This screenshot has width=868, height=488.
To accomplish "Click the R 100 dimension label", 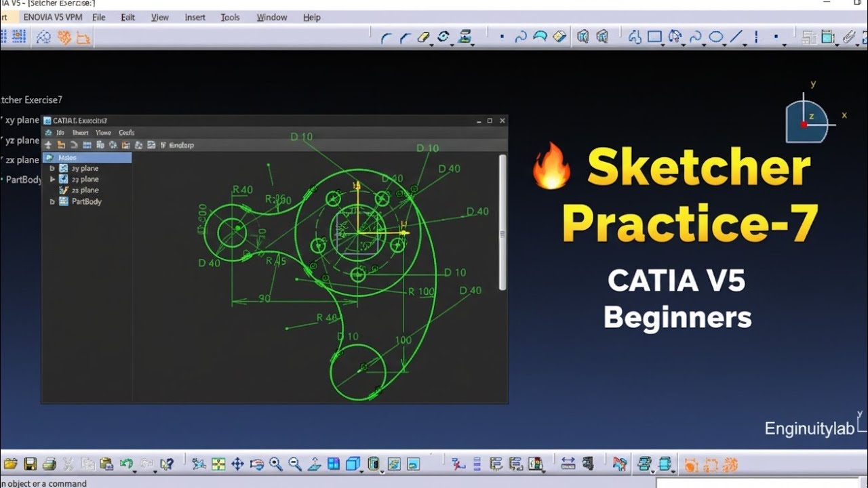I will 421,292.
